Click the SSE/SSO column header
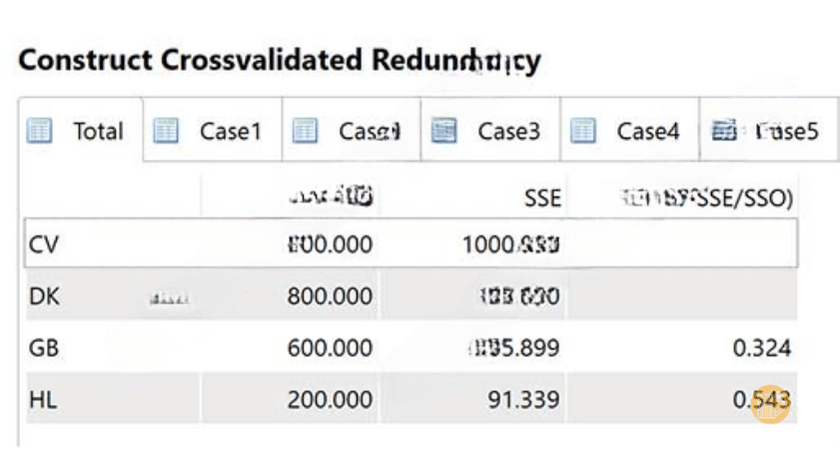Viewport: 840px width, 472px height. 706,198
